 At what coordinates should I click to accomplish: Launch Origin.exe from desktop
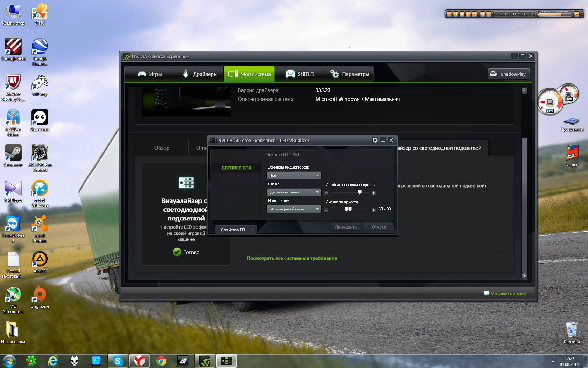(x=40, y=297)
